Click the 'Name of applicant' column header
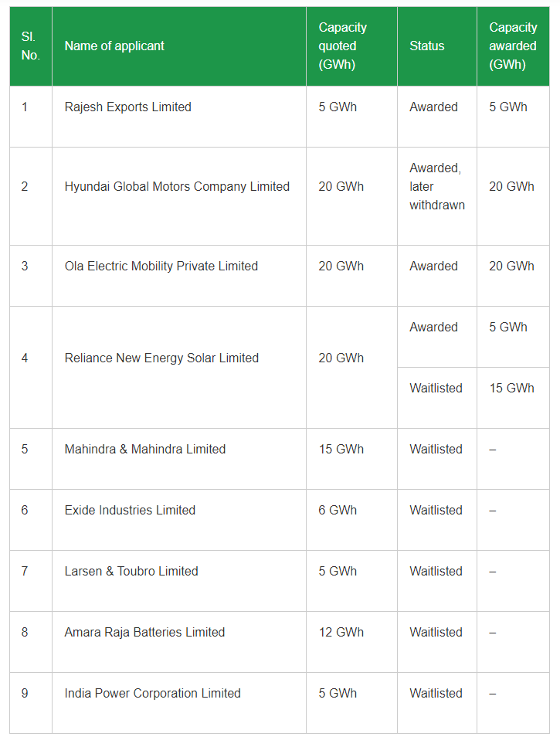The image size is (560, 747). pyautogui.click(x=114, y=46)
